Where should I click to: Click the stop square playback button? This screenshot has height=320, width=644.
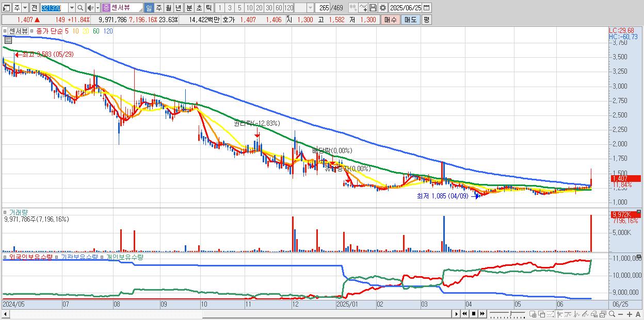point(474,314)
